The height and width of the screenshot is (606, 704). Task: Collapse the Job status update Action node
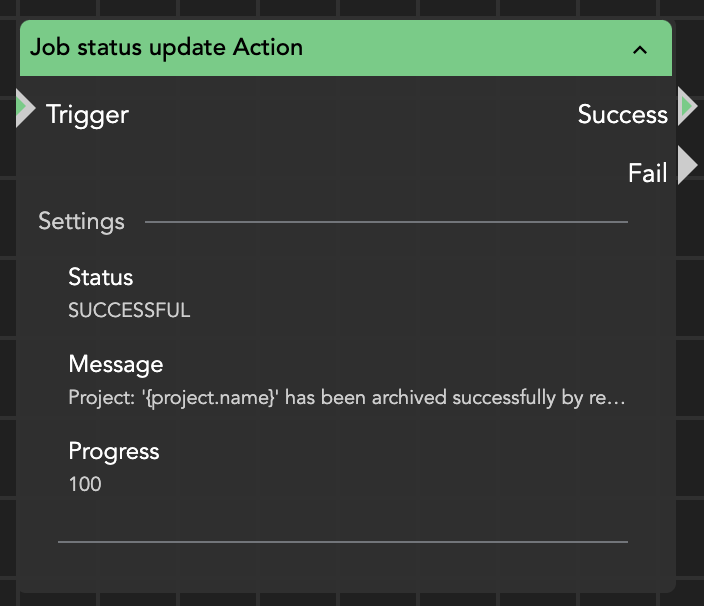point(640,49)
